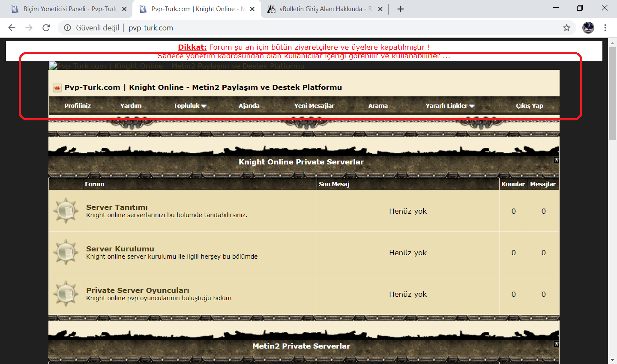Close the 'Pvp-Turk.com | Knight Online' tab
617x364 pixels.
pos(252,9)
